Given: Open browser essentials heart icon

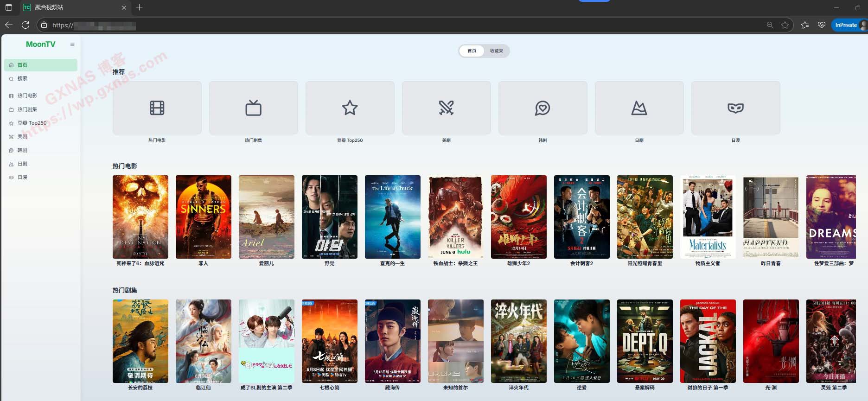Looking at the screenshot, I should tap(822, 25).
